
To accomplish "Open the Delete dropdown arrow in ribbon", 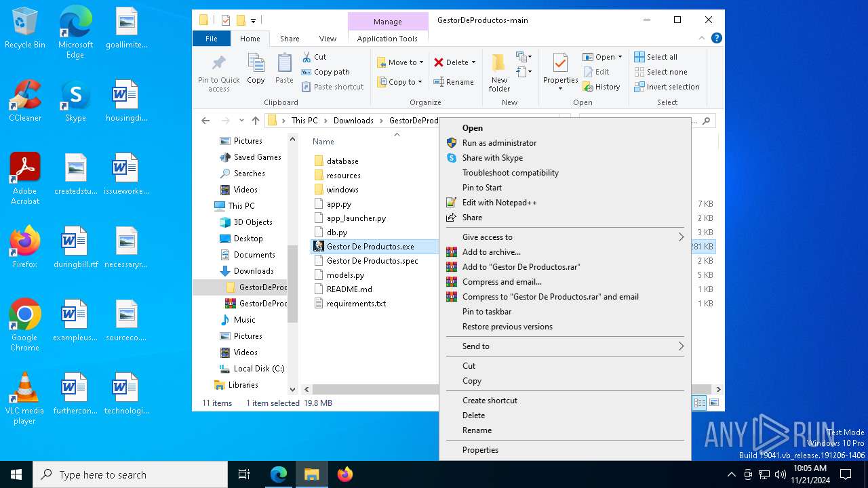I will click(x=473, y=62).
